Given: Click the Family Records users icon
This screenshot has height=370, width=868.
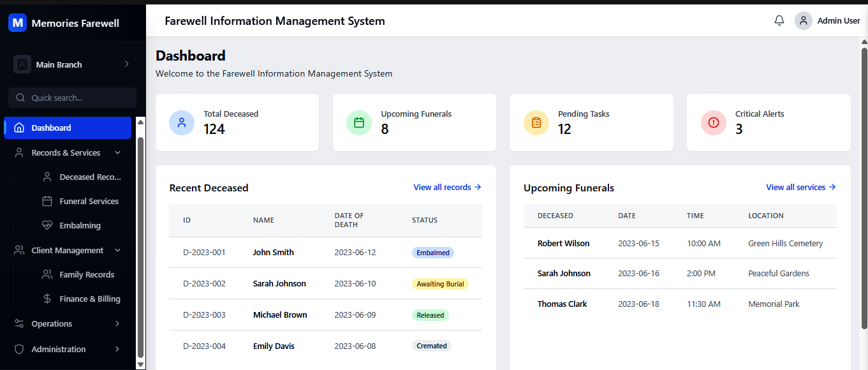Looking at the screenshot, I should click(x=47, y=274).
